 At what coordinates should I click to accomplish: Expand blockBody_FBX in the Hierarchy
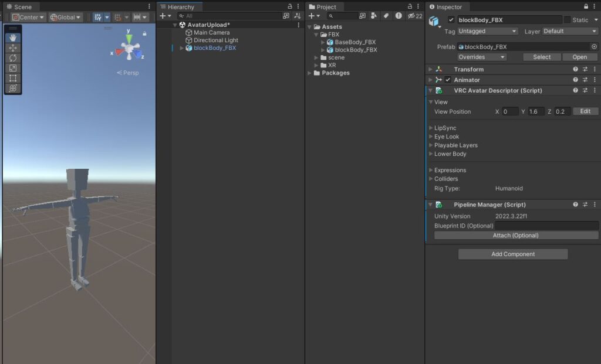181,48
